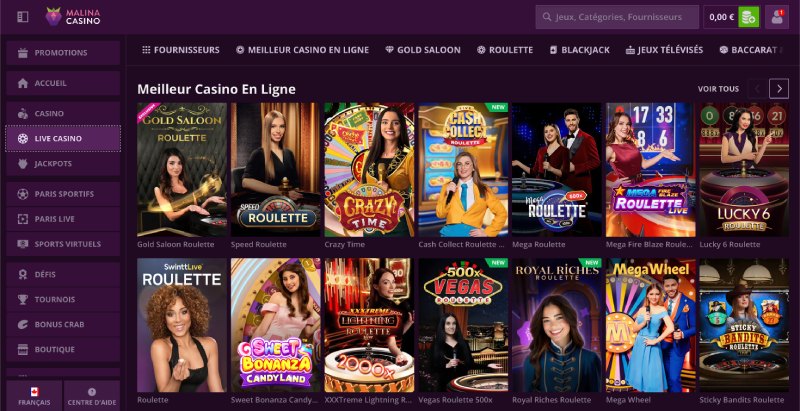Collapse the sidebar with panel icon
Image resolution: width=800 pixels, height=411 pixels.
pyautogui.click(x=23, y=17)
